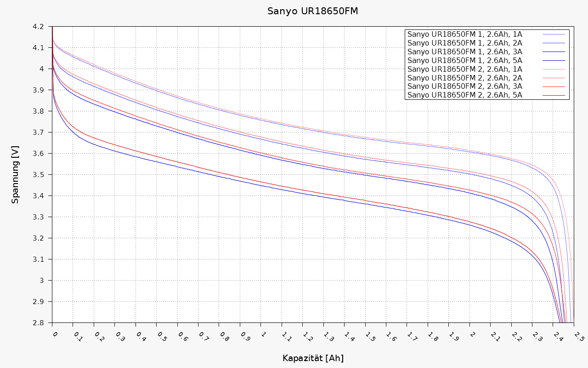Click the x-axis tick label "2.3"
Screen dimensions: 588x368
click(537, 337)
